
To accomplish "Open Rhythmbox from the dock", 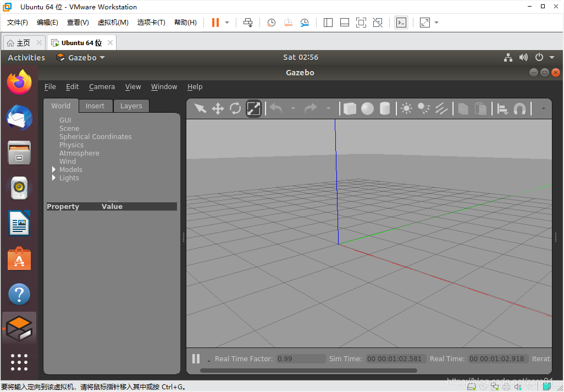I will [19, 187].
